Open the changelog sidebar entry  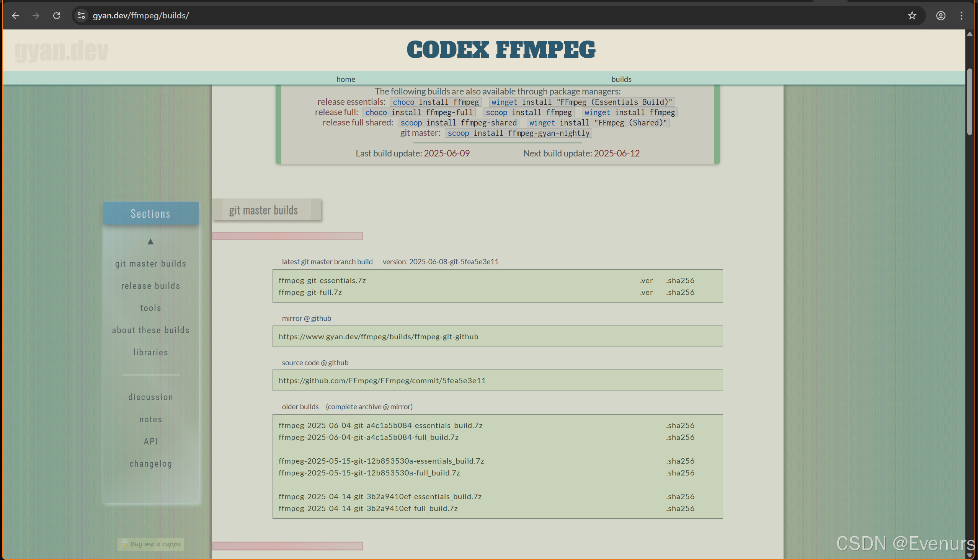click(150, 464)
